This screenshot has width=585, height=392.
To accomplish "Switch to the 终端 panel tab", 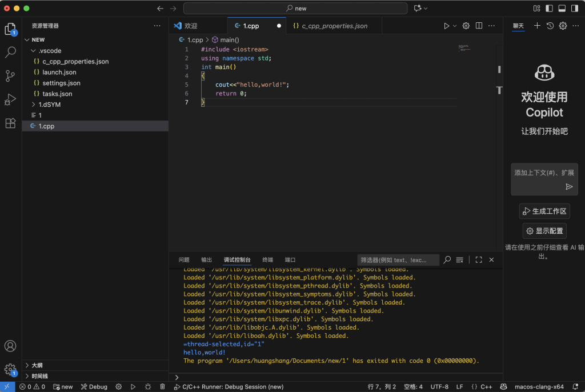I will (267, 260).
